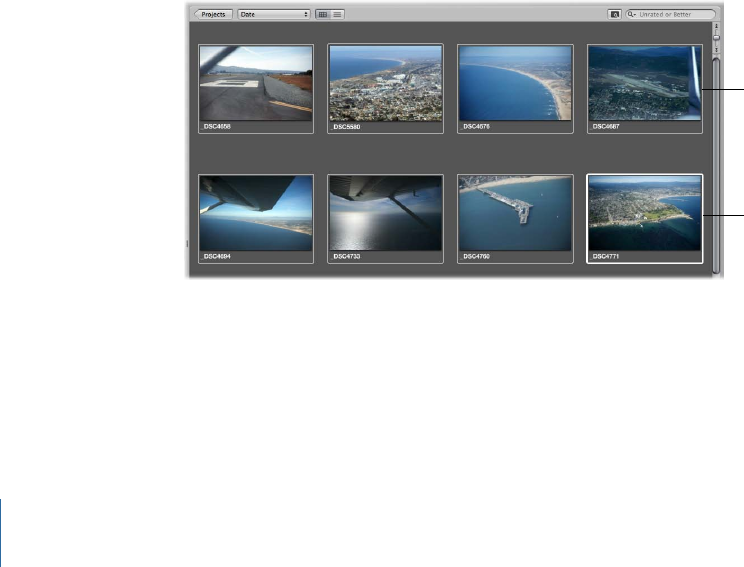744x567 pixels.
Task: Switch to list view
Action: pyautogui.click(x=337, y=14)
